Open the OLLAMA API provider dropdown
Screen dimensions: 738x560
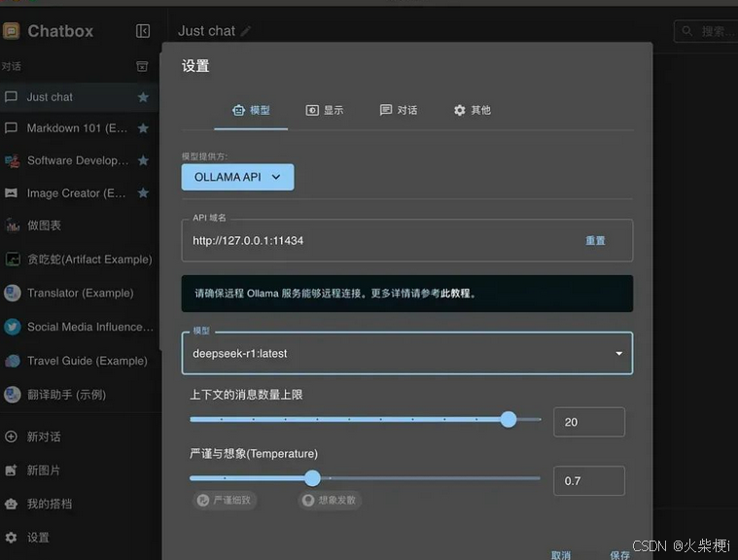237,177
